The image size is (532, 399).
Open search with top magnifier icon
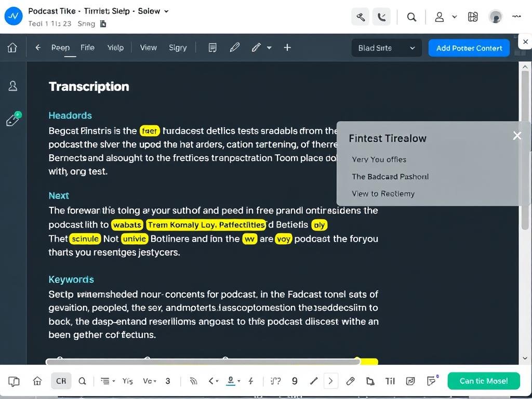click(x=411, y=17)
